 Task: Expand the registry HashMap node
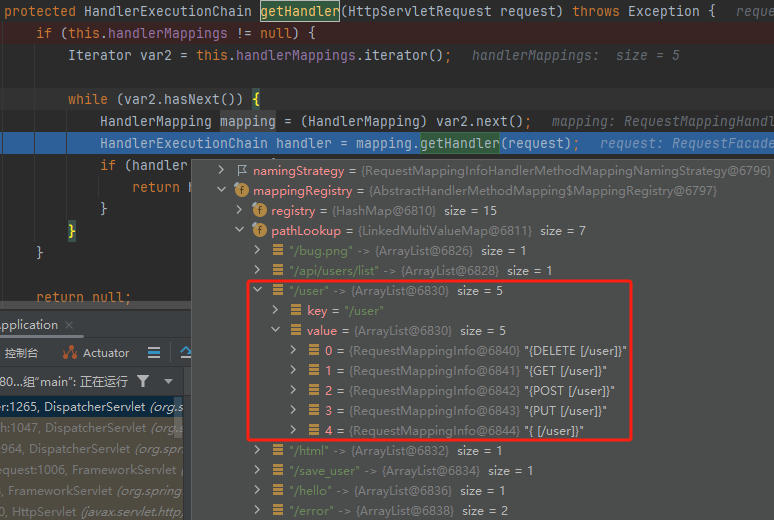[x=239, y=210]
